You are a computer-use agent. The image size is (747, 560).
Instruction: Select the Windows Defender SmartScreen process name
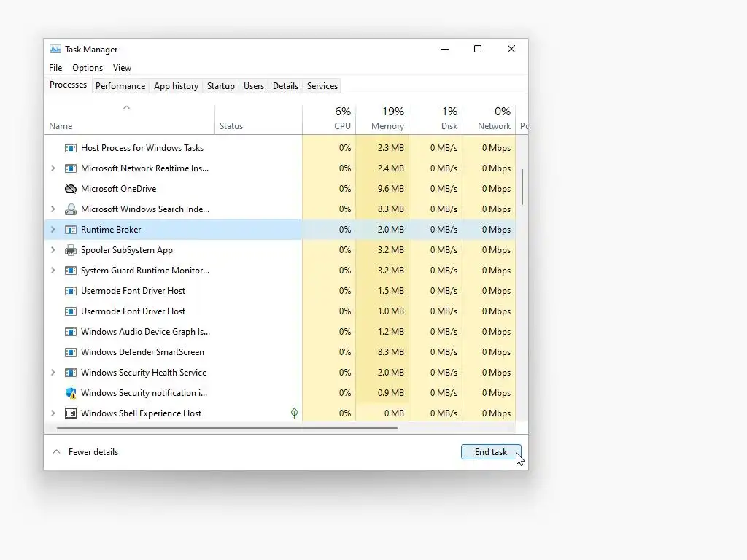click(x=142, y=352)
